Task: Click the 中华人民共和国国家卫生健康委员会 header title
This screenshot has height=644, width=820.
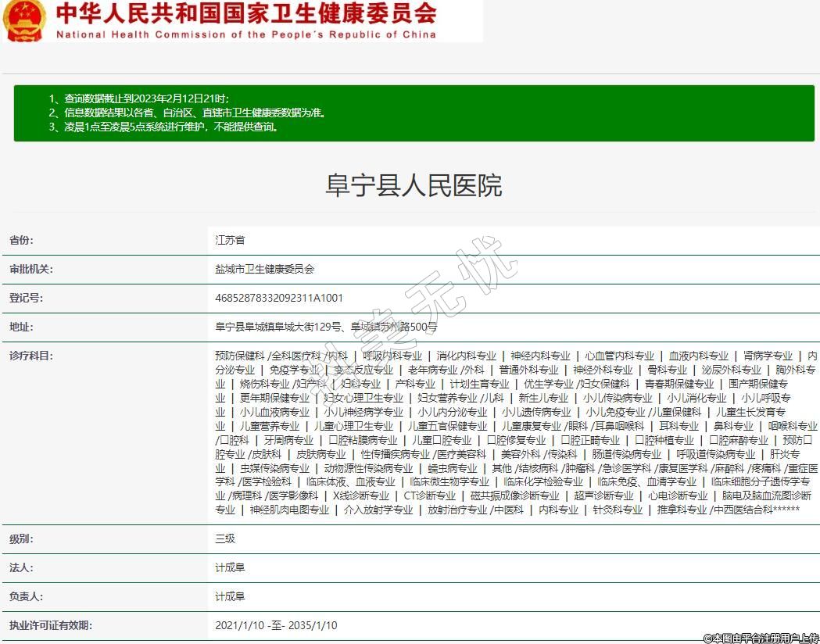Action: click(x=246, y=13)
